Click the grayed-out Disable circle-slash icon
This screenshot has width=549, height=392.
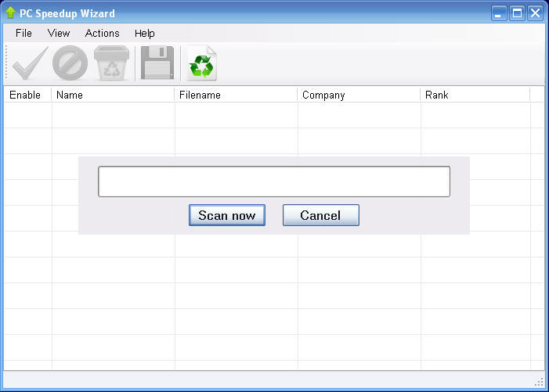click(70, 63)
